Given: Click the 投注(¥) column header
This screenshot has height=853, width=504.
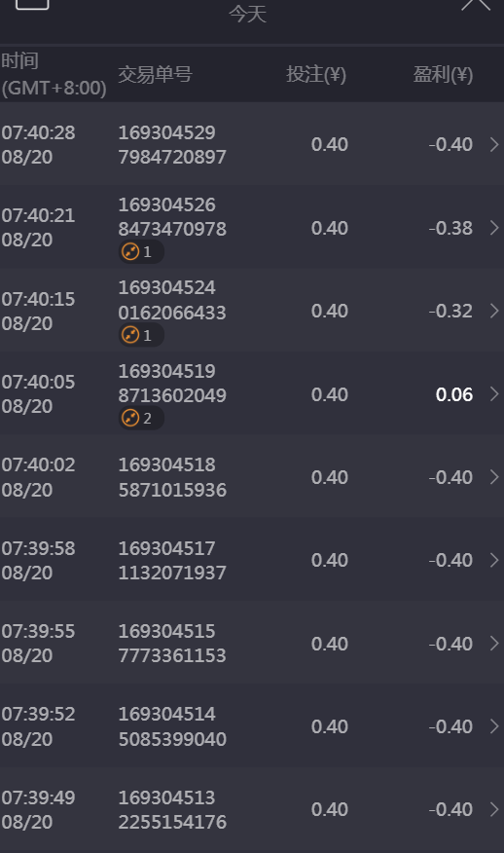Looking at the screenshot, I should [316, 75].
